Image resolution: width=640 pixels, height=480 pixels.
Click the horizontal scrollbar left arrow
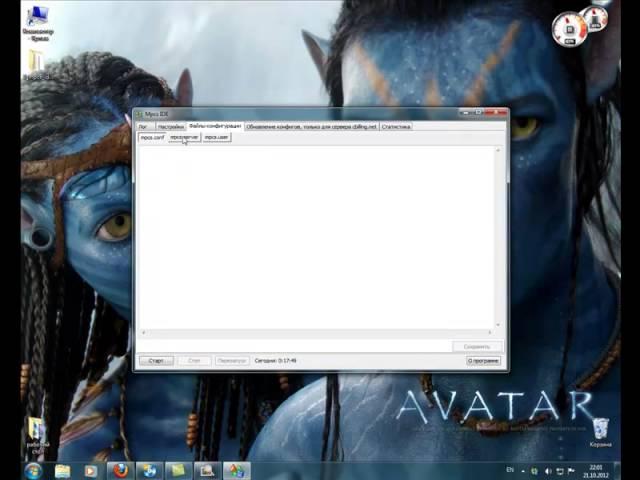[x=143, y=333]
